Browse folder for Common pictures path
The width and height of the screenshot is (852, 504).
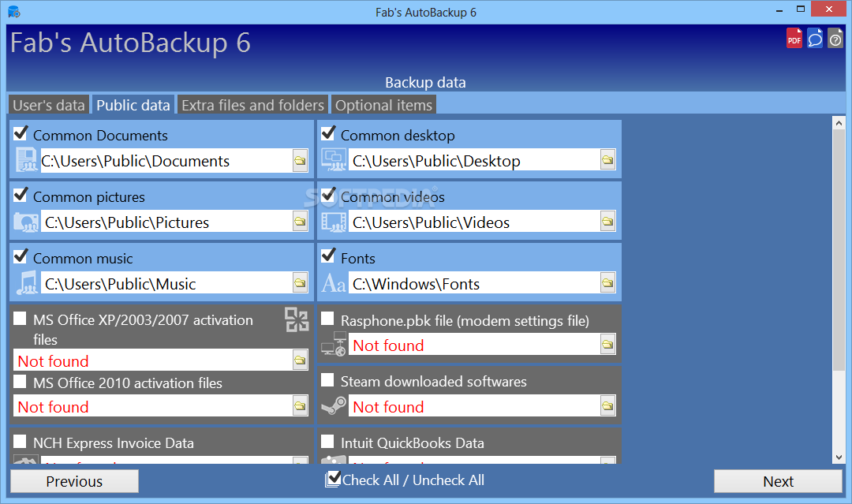point(300,222)
